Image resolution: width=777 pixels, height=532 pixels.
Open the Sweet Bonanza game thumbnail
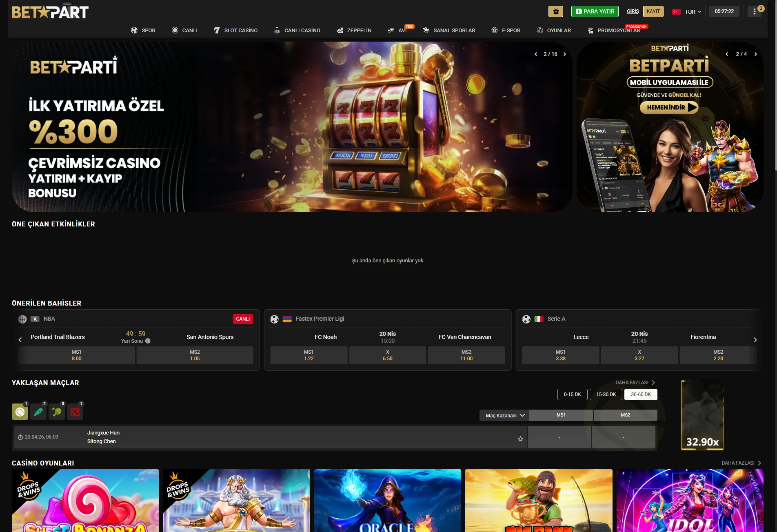pyautogui.click(x=85, y=501)
